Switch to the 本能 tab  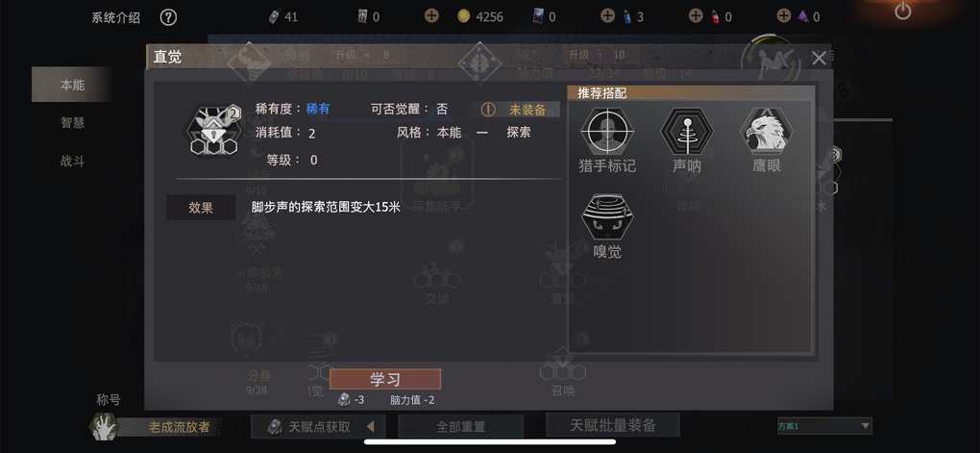click(x=72, y=85)
